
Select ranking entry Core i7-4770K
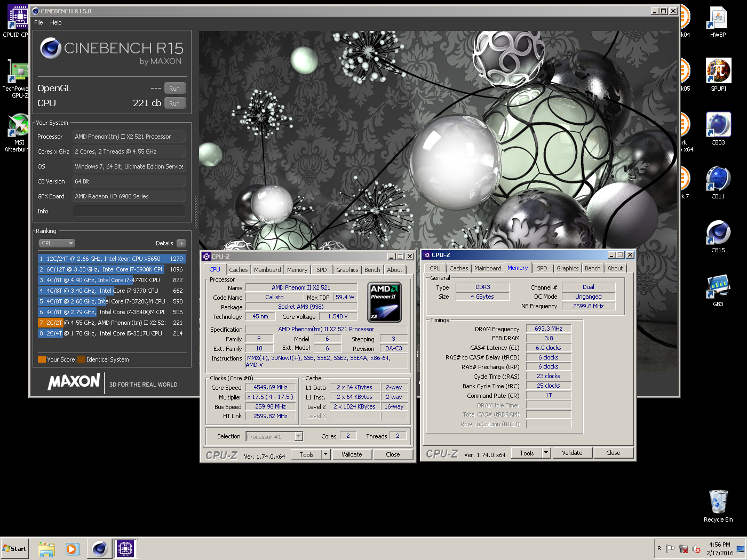tap(112, 280)
